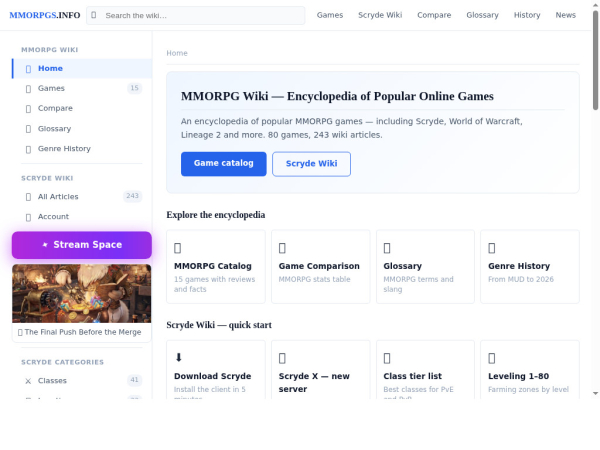600x450 pixels.
Task: Open Compare in the top navigation
Action: (x=434, y=15)
